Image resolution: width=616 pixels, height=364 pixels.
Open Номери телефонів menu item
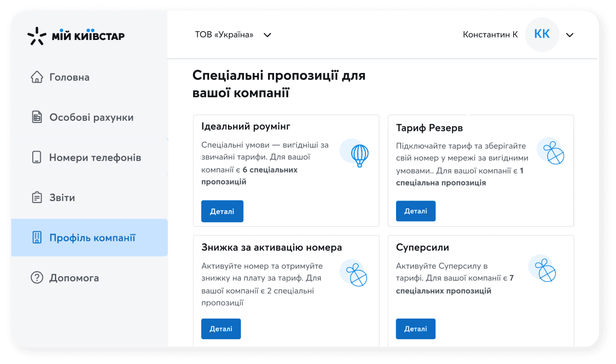(90, 157)
